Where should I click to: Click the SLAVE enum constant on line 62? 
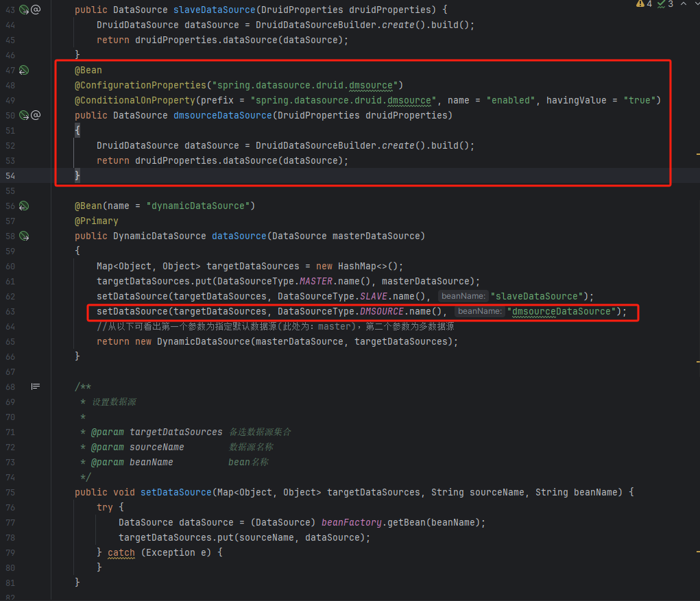point(373,296)
